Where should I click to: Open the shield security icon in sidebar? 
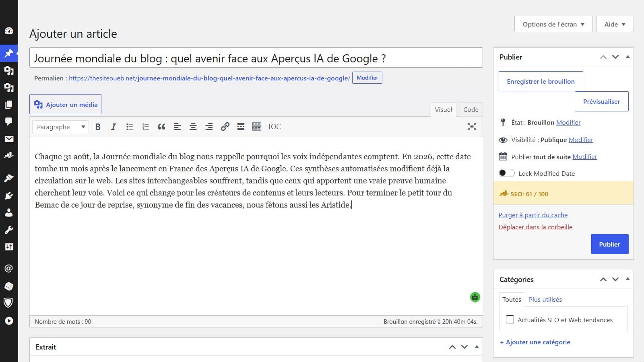[9, 302]
